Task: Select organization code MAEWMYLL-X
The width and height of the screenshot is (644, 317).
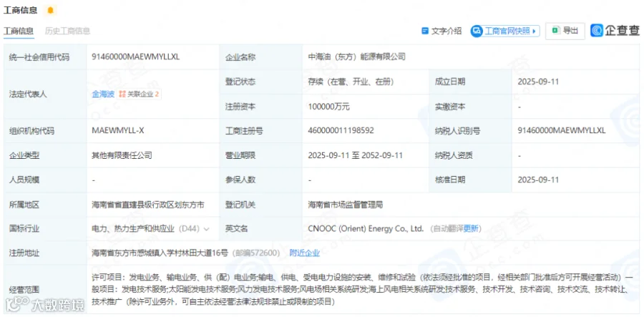Action: pos(118,131)
